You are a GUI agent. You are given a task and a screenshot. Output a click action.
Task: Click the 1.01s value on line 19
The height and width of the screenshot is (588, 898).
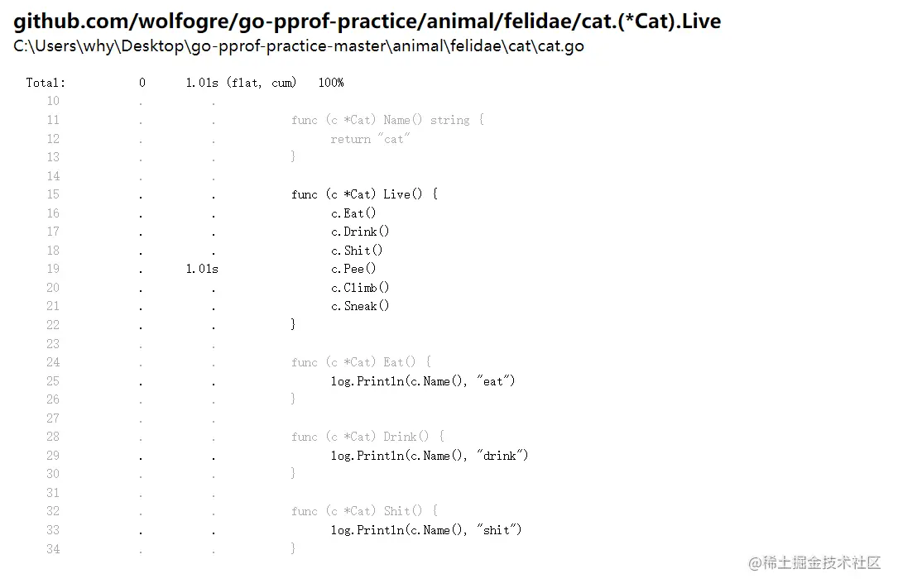pos(202,269)
